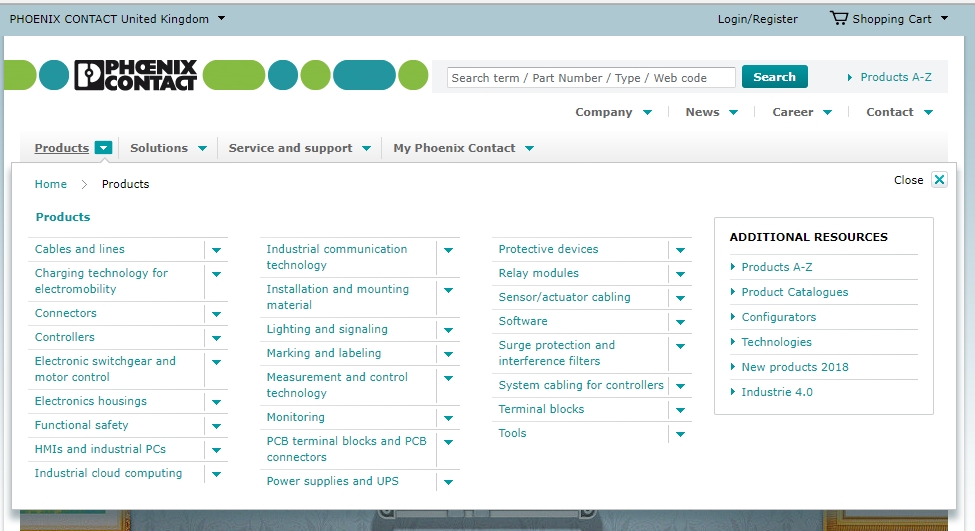Open the Solutions menu
The width and height of the screenshot is (975, 531).
(x=168, y=148)
